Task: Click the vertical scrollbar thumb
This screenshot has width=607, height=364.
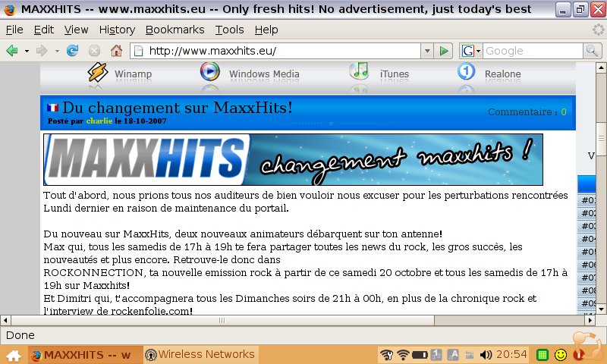Action: pyautogui.click(x=601, y=139)
